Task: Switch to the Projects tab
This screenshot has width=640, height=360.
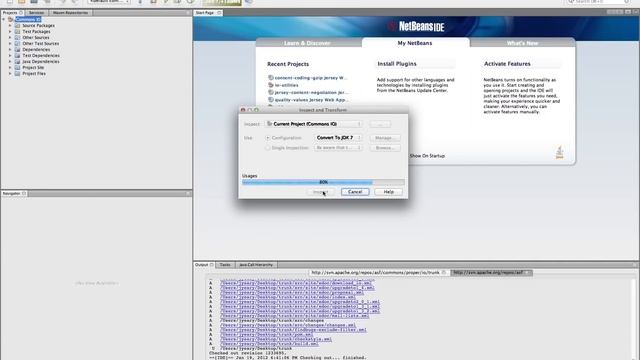Action: (x=13, y=13)
